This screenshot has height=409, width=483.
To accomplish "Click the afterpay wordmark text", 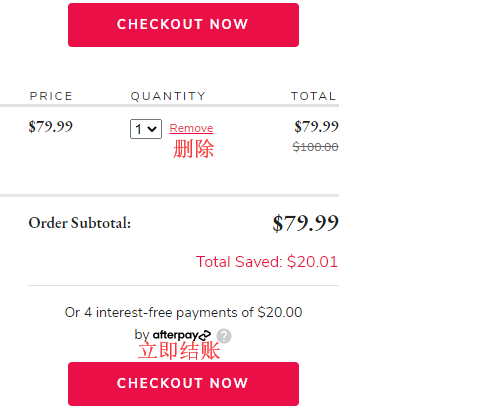I will pyautogui.click(x=176, y=335).
